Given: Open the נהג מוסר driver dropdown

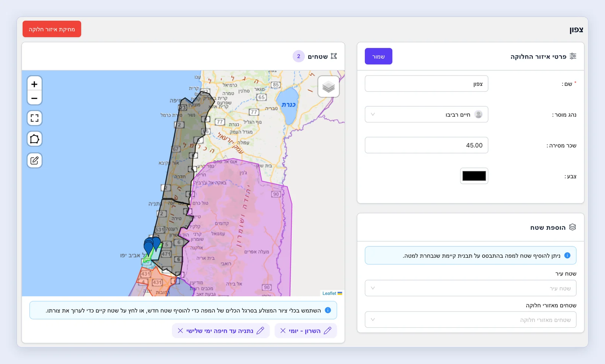Looking at the screenshot, I should (427, 114).
